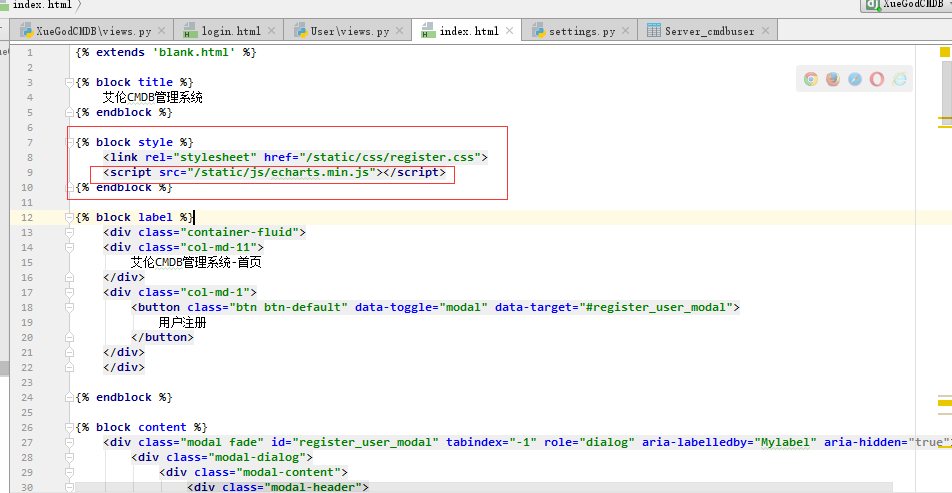Collapse the button tag fold on line 18

[69, 308]
